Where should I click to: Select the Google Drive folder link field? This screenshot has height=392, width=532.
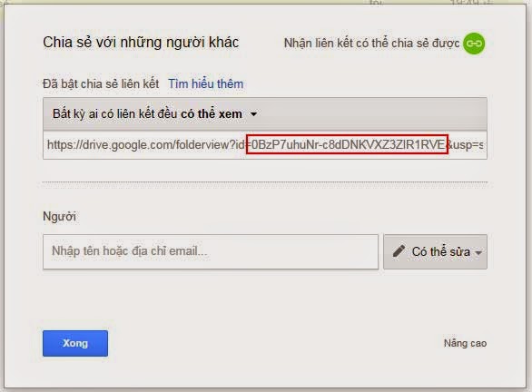[x=265, y=145]
